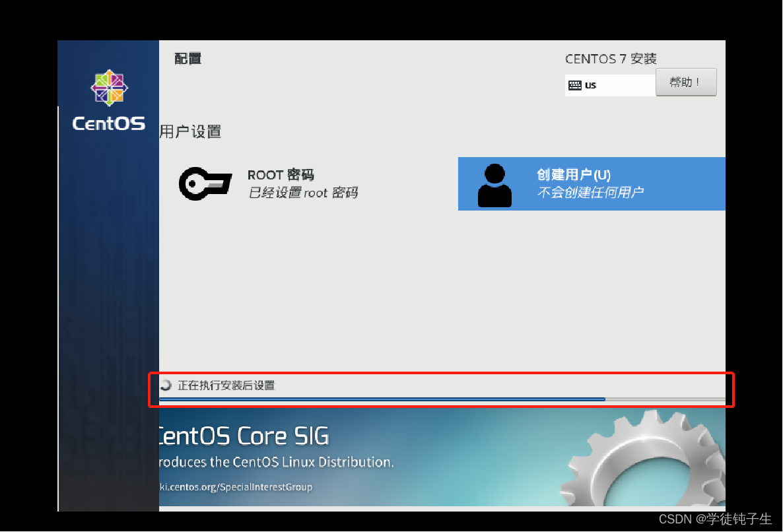Click the installation progress bar
Screen dimensions: 783x532
pos(442,399)
